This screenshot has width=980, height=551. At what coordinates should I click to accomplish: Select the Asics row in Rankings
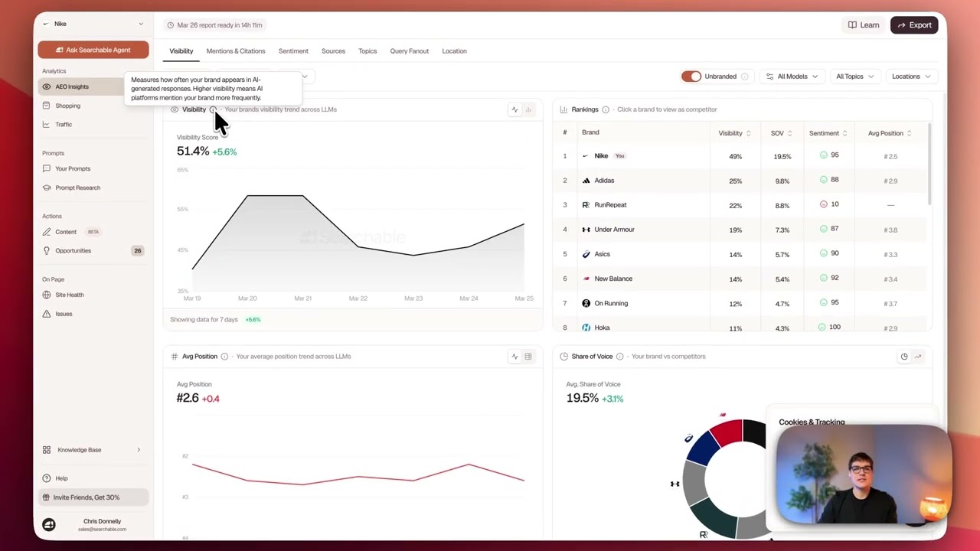pos(740,254)
